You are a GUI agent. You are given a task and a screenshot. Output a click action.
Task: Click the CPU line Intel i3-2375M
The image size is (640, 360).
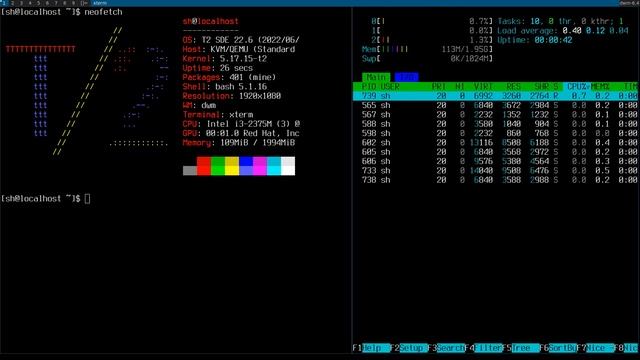(241, 124)
